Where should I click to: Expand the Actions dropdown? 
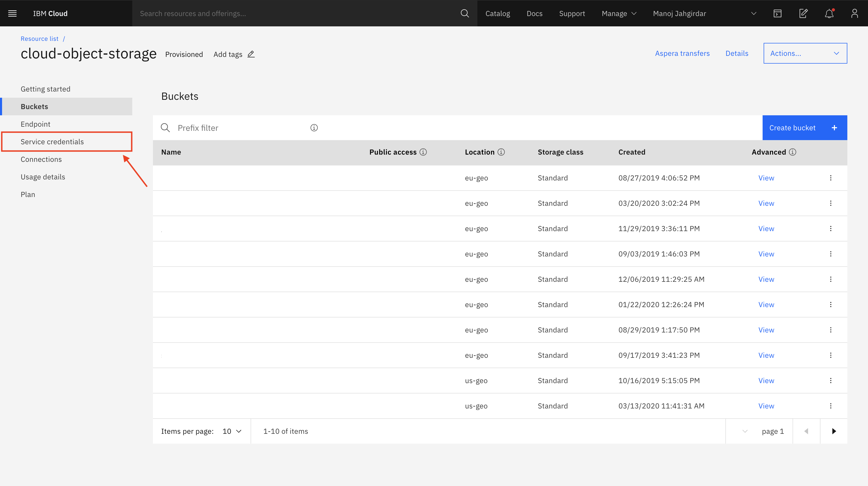(x=805, y=53)
